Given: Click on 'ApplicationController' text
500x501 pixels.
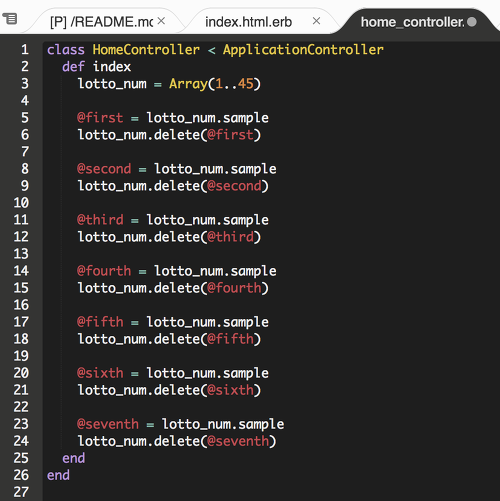Looking at the screenshot, I should click(x=303, y=50).
